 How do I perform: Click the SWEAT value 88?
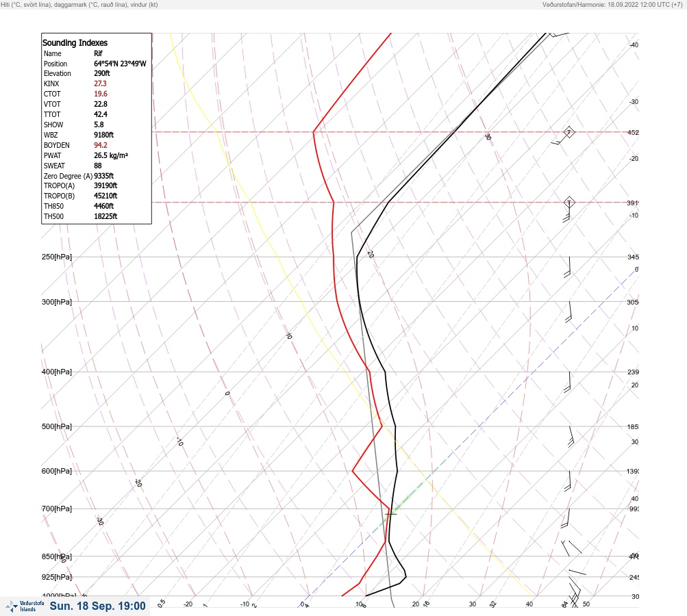coord(98,166)
